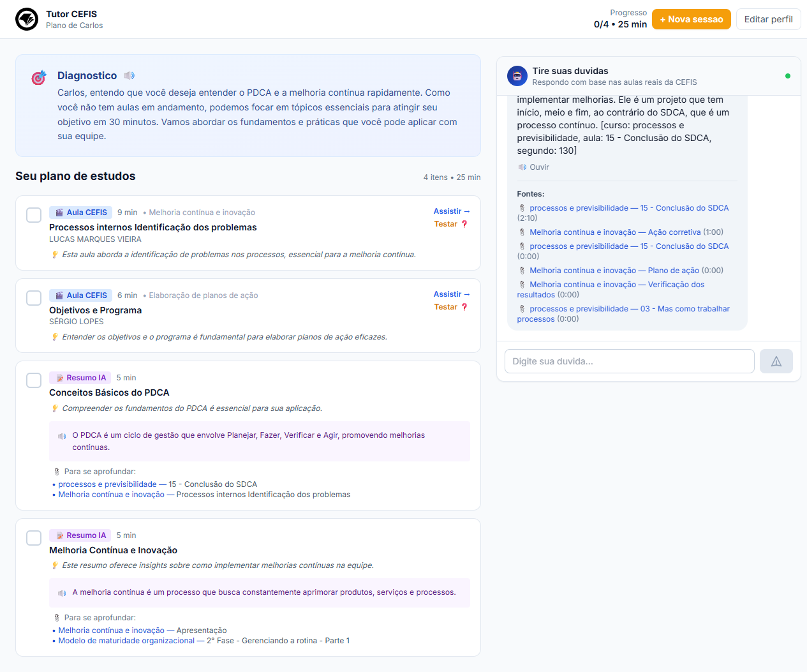Viewport: 807px width, 672px height.
Task: Click the send message arrow icon
Action: [x=776, y=361]
